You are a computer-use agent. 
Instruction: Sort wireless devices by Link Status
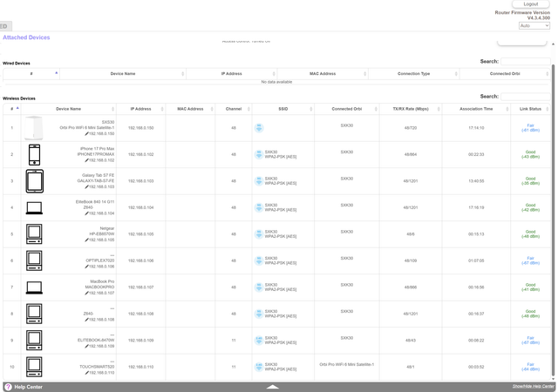530,109
